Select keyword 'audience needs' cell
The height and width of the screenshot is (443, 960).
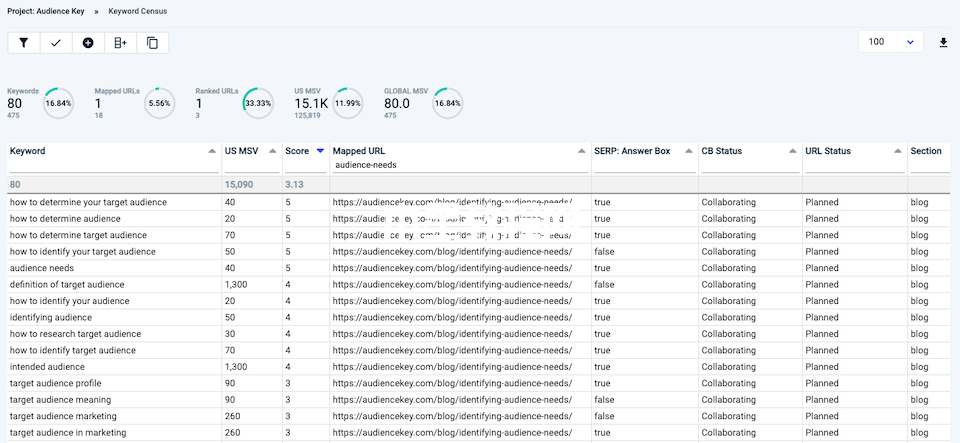pyautogui.click(x=114, y=268)
